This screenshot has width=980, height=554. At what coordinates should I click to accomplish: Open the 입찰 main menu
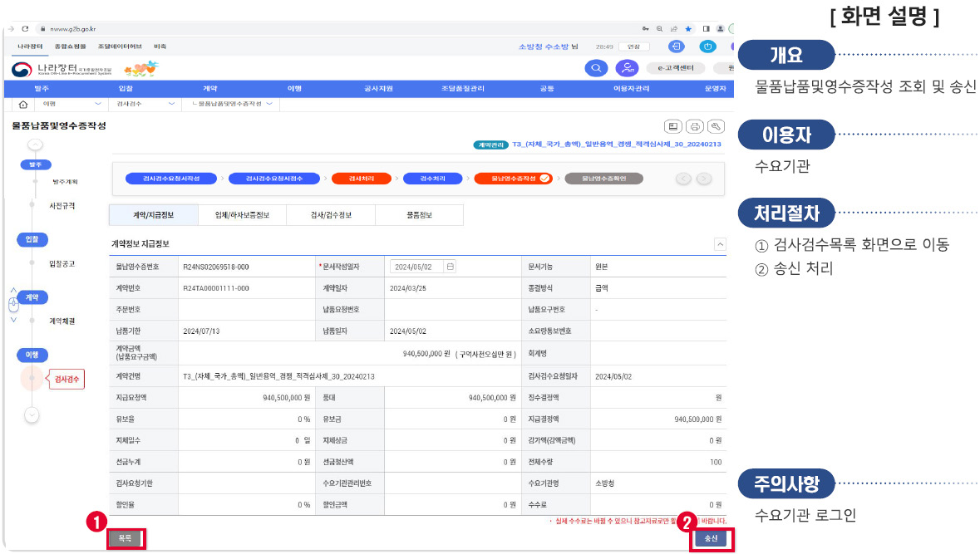[126, 89]
